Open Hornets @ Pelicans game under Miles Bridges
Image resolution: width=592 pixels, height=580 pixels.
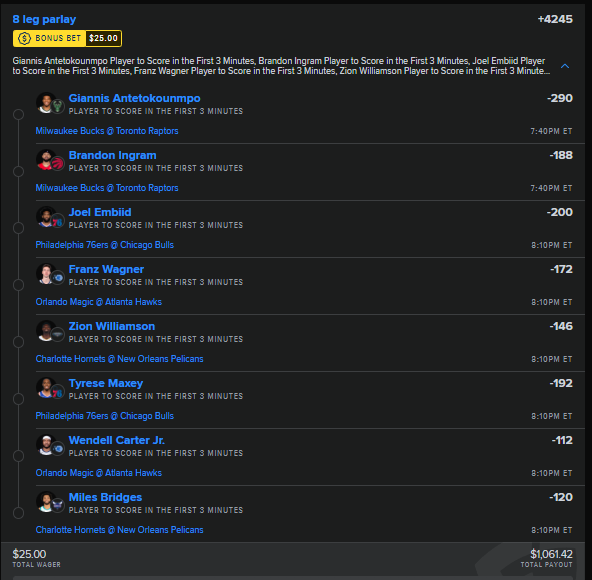click(x=119, y=530)
